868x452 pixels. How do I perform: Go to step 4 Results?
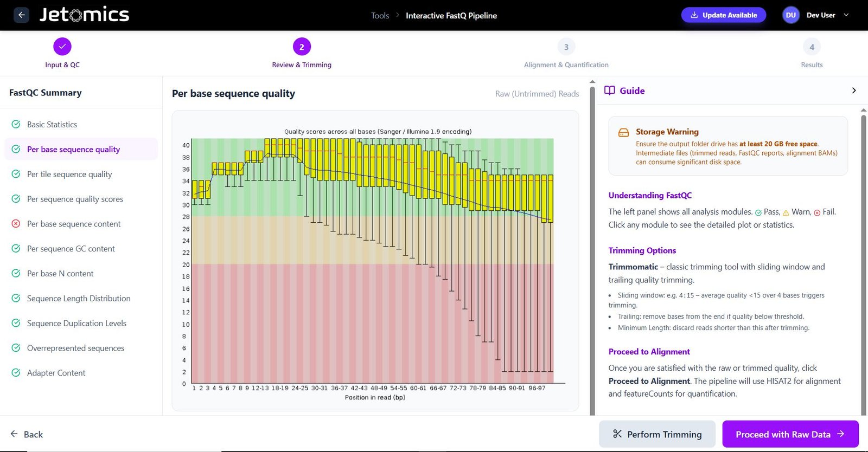812,47
